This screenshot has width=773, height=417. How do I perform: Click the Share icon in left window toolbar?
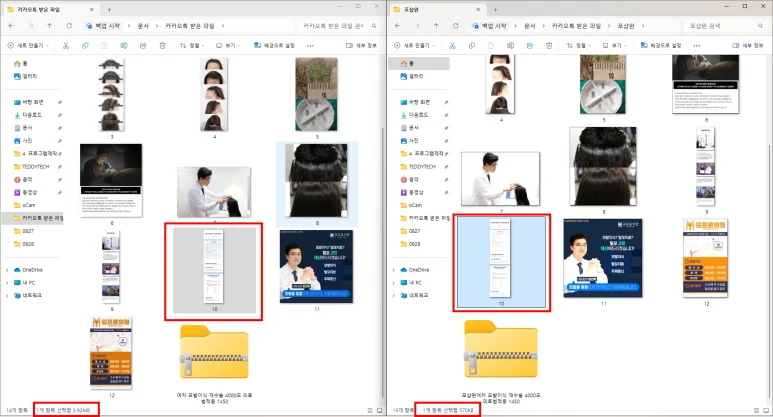coord(143,45)
